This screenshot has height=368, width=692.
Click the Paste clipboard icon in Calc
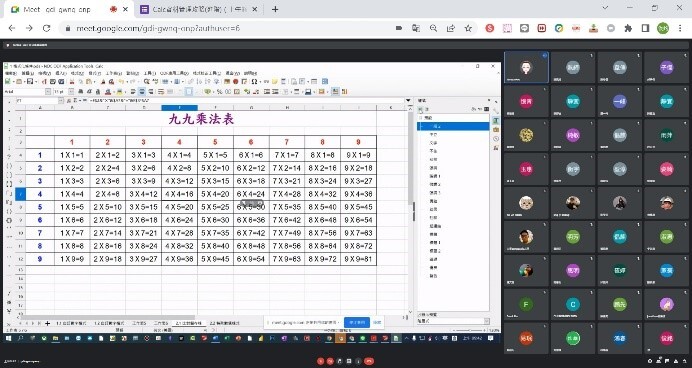click(88, 82)
